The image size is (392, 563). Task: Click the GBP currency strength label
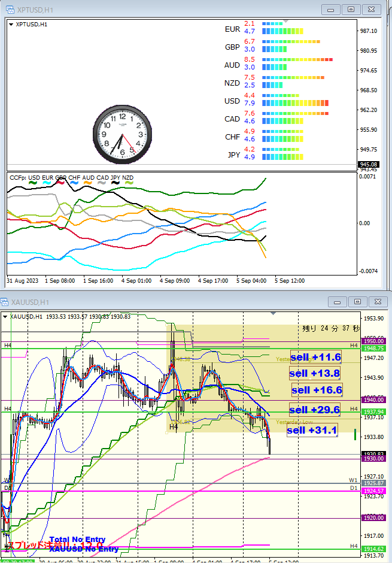[232, 47]
